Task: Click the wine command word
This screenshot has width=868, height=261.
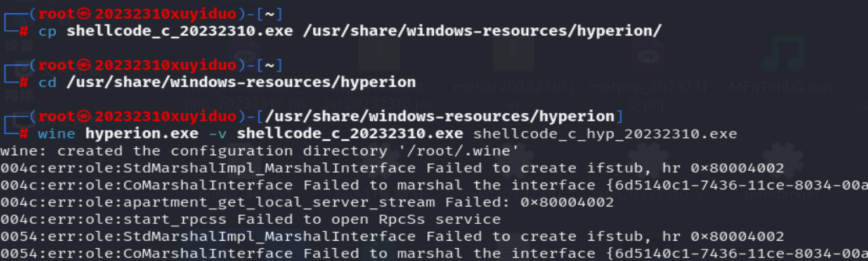Action: (x=57, y=134)
